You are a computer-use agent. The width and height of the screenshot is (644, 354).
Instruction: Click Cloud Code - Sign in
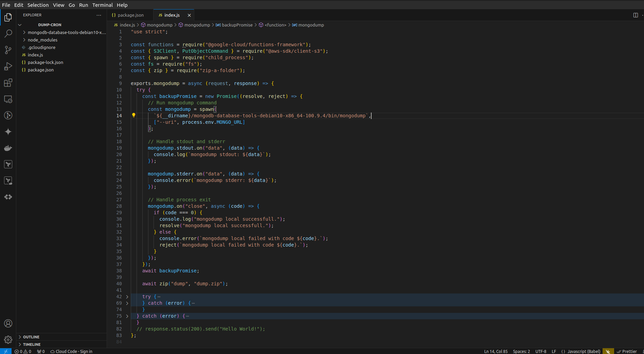[71, 351]
